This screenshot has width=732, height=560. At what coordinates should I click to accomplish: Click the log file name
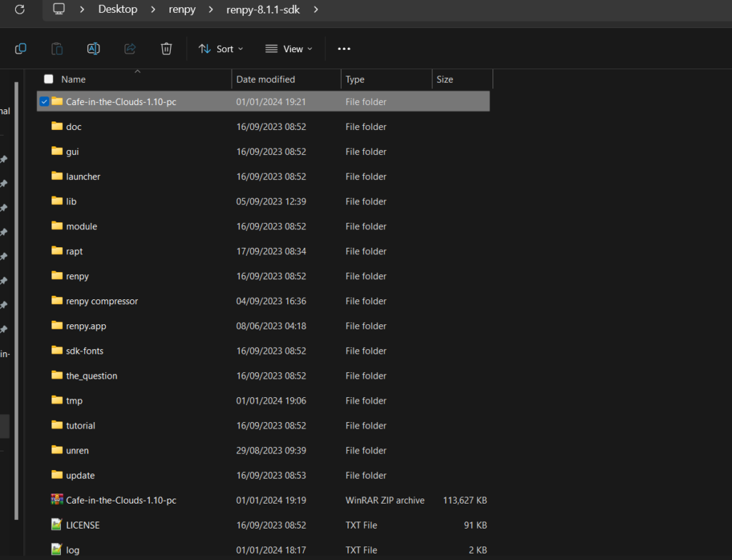point(72,550)
